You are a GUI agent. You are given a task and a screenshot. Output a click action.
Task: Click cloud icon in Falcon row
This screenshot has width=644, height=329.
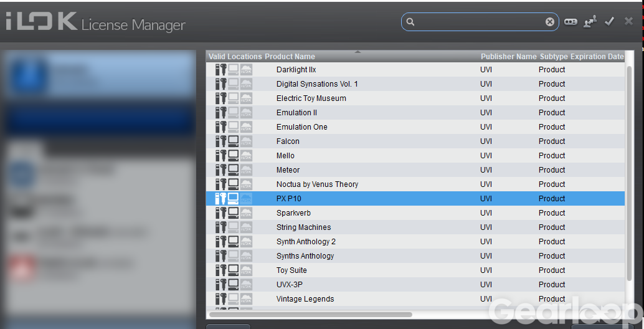pyautogui.click(x=246, y=141)
